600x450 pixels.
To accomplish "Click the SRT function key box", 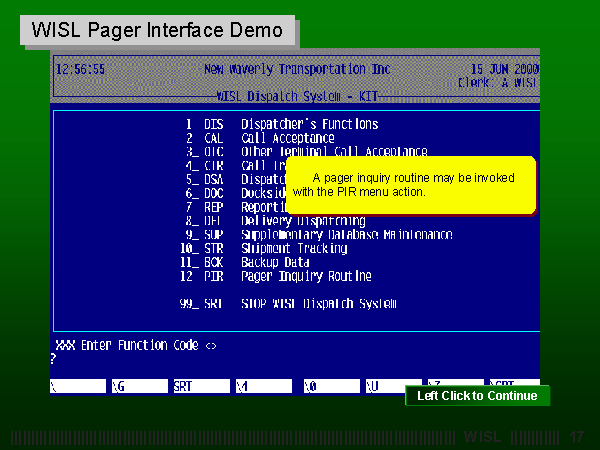I will [x=202, y=386].
